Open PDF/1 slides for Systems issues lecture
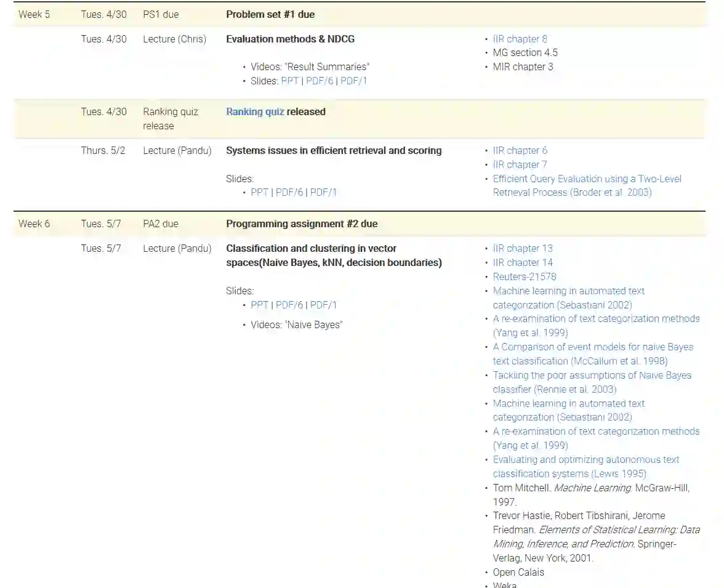This screenshot has width=724, height=588. pos(323,193)
